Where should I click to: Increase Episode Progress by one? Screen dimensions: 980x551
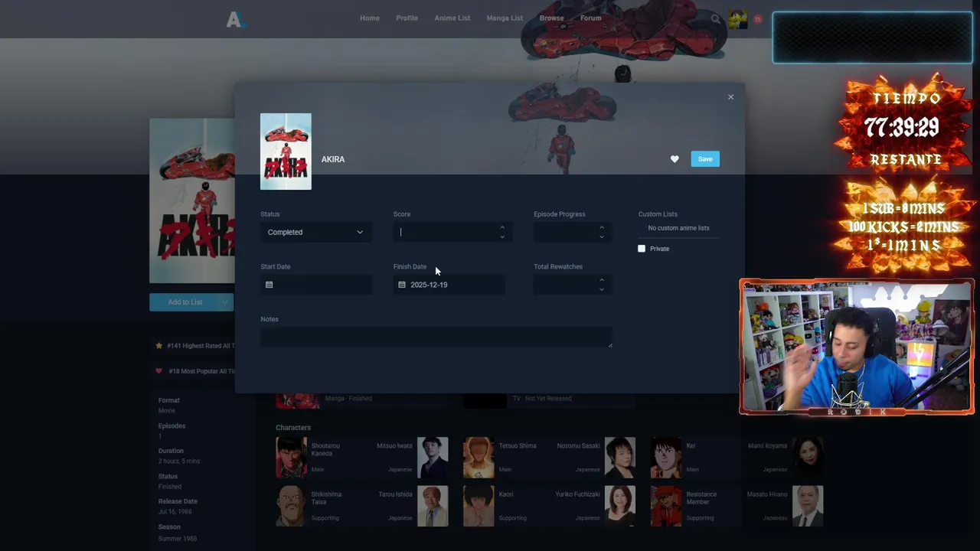tap(602, 227)
